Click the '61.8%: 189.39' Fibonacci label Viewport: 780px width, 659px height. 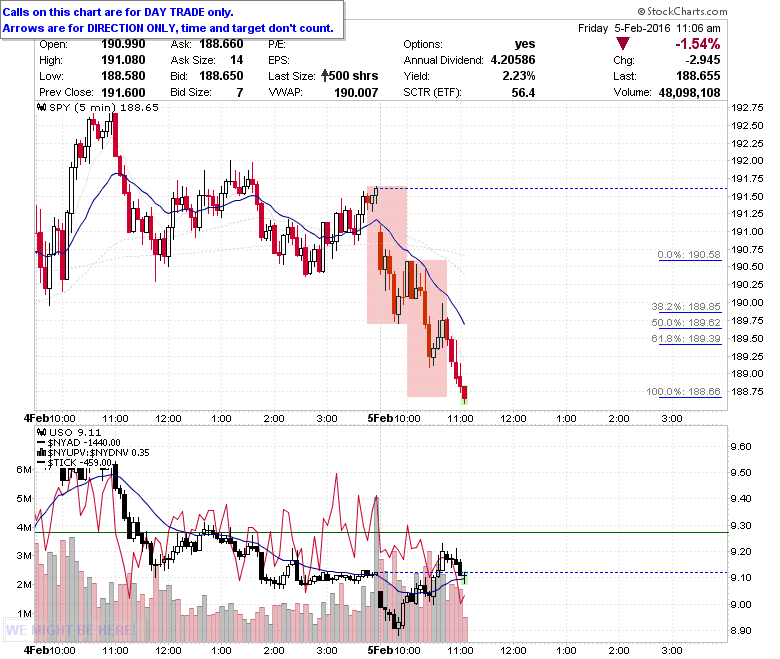click(x=686, y=339)
